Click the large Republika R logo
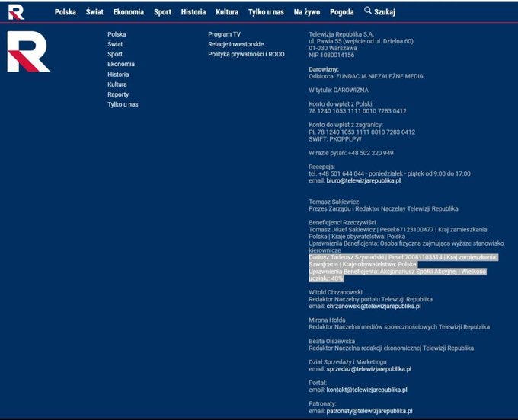Image resolution: width=518 pixels, height=420 pixels. click(29, 52)
